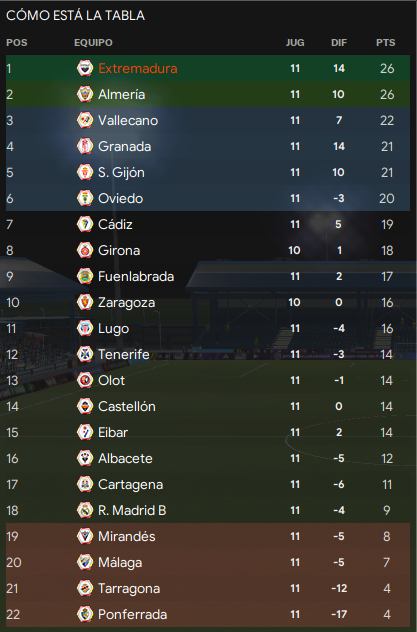Screen dimensions: 417x632
Task: Click the Tenerife club badge
Action: [85, 354]
